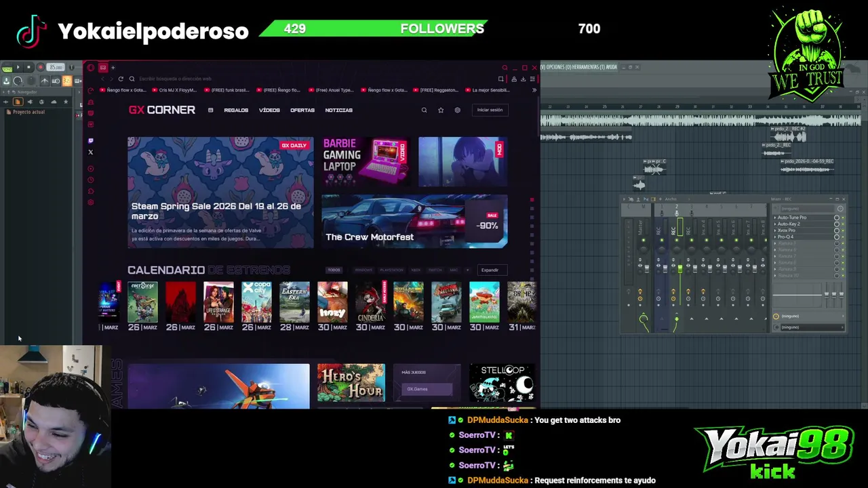Click the Opera GX tab search magnifier
Viewport: 868px width, 488px height.
tap(505, 68)
